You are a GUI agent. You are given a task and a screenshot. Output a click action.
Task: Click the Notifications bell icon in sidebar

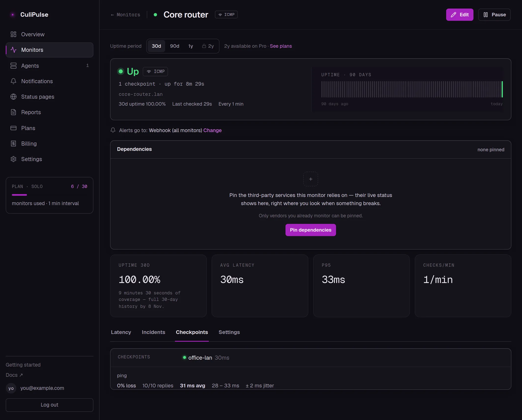tap(14, 81)
